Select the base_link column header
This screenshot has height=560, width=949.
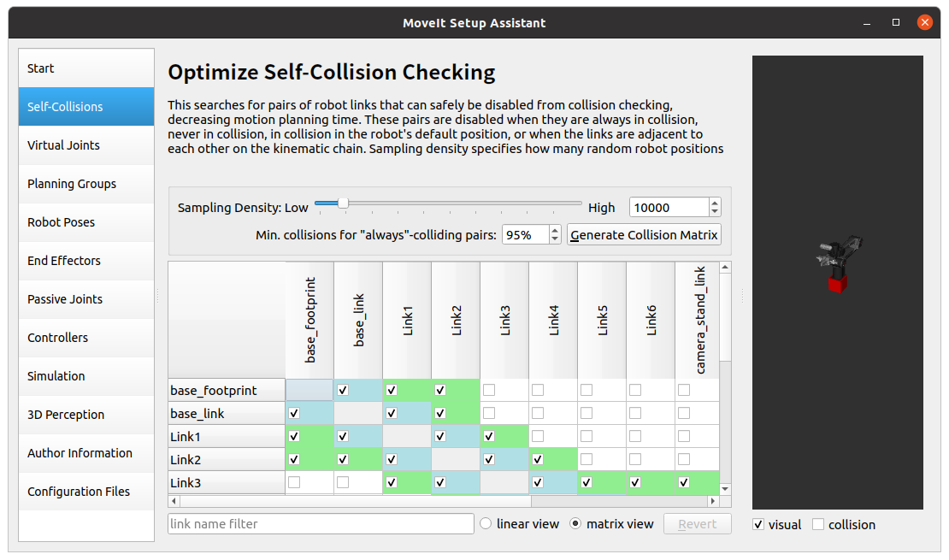pos(358,321)
